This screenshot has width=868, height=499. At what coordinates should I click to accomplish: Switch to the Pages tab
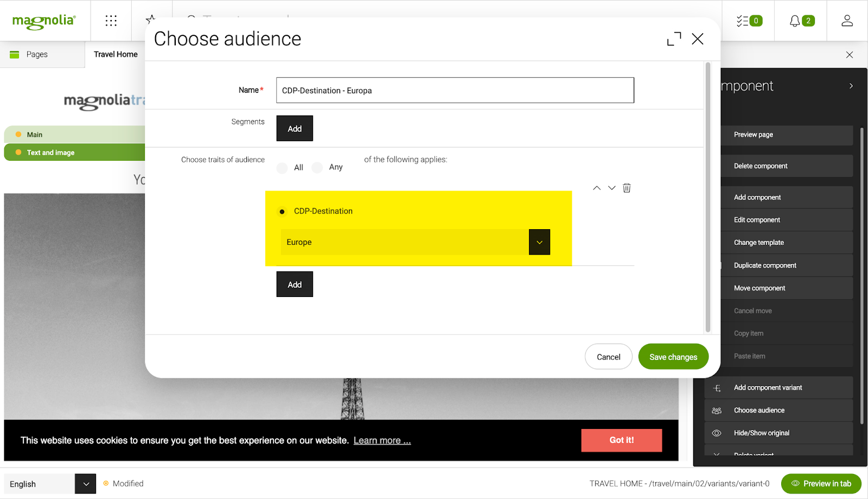coord(37,54)
